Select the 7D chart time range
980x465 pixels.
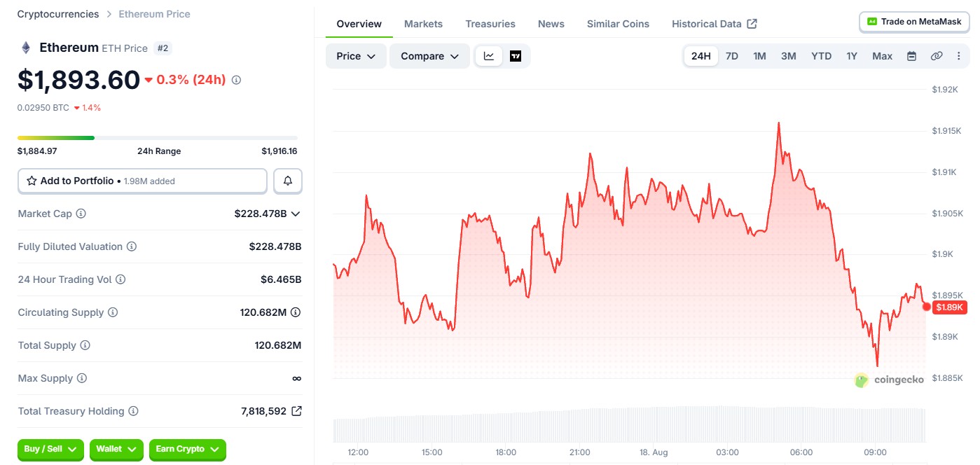point(732,56)
